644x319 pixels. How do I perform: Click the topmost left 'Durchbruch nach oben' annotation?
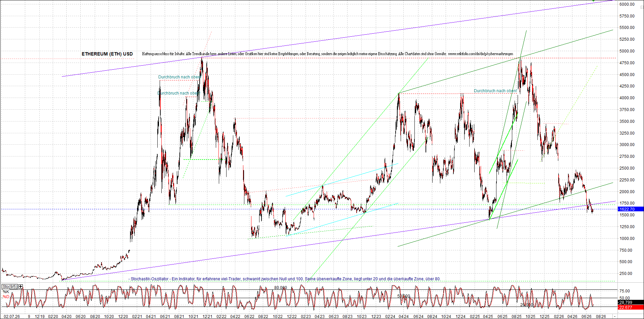pyautogui.click(x=180, y=77)
